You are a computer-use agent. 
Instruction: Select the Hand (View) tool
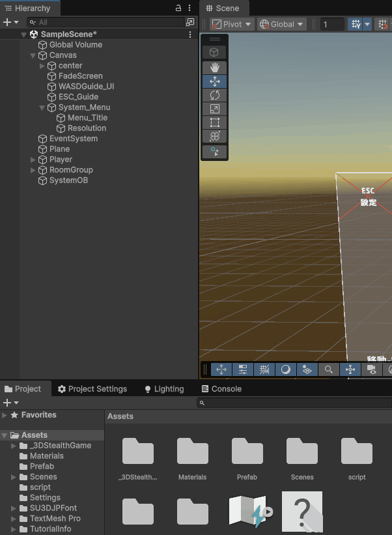click(214, 68)
